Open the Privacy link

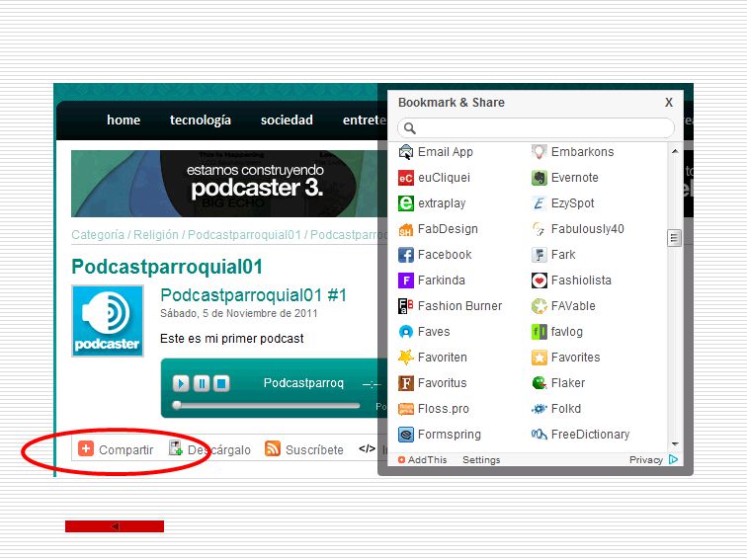coord(646,460)
